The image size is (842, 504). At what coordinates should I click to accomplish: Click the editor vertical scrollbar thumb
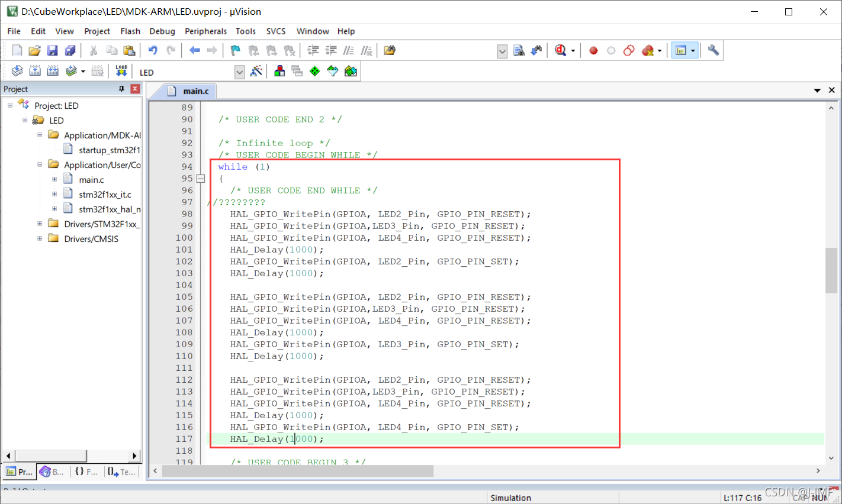point(831,270)
